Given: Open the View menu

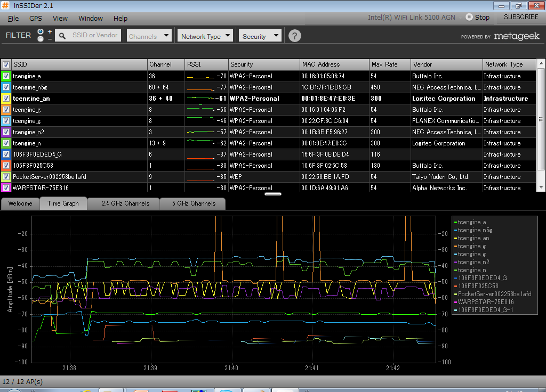Looking at the screenshot, I should (60, 19).
